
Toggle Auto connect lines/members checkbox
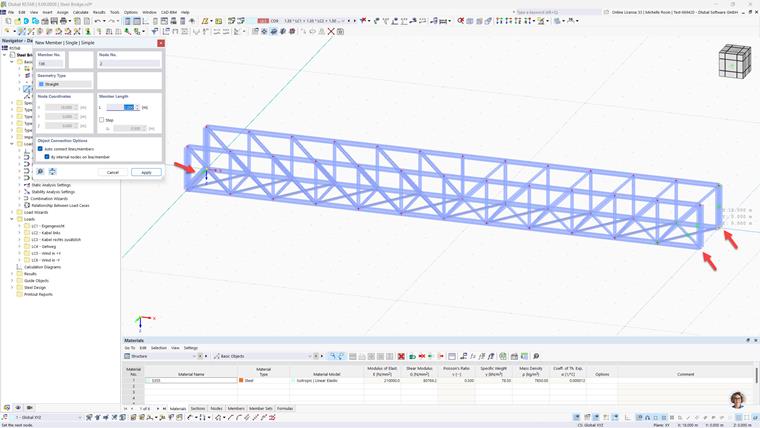pos(40,149)
